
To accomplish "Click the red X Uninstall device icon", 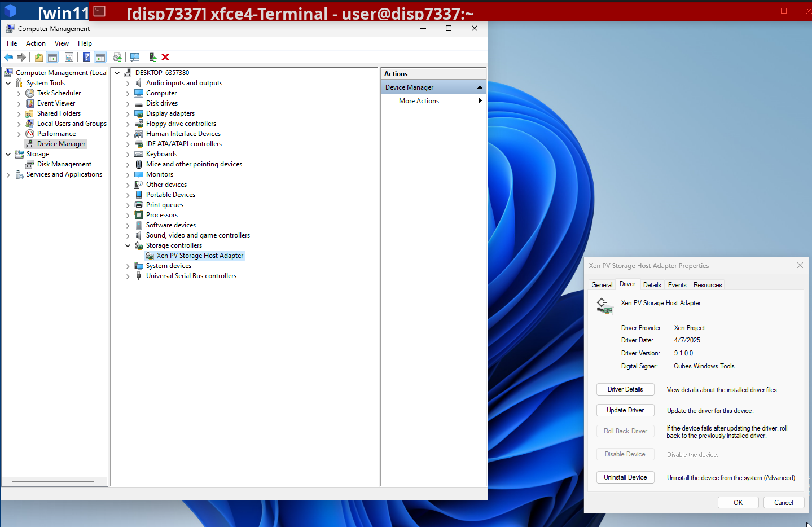I will [165, 57].
